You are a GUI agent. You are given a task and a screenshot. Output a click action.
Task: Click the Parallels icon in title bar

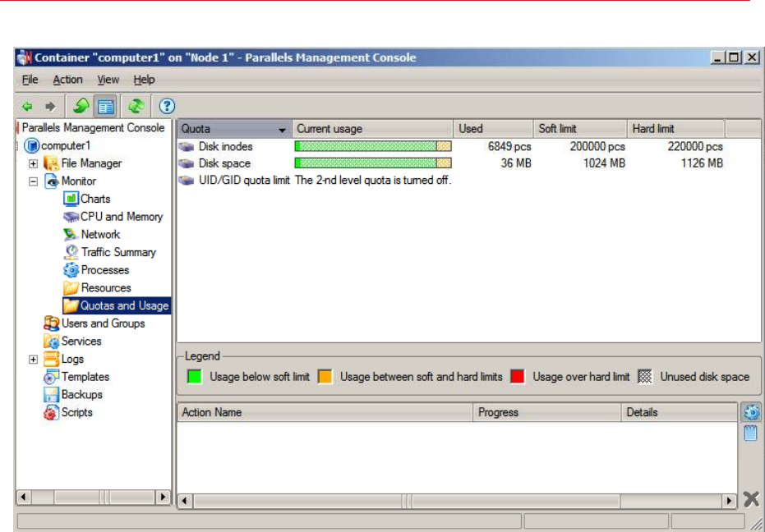pos(24,57)
